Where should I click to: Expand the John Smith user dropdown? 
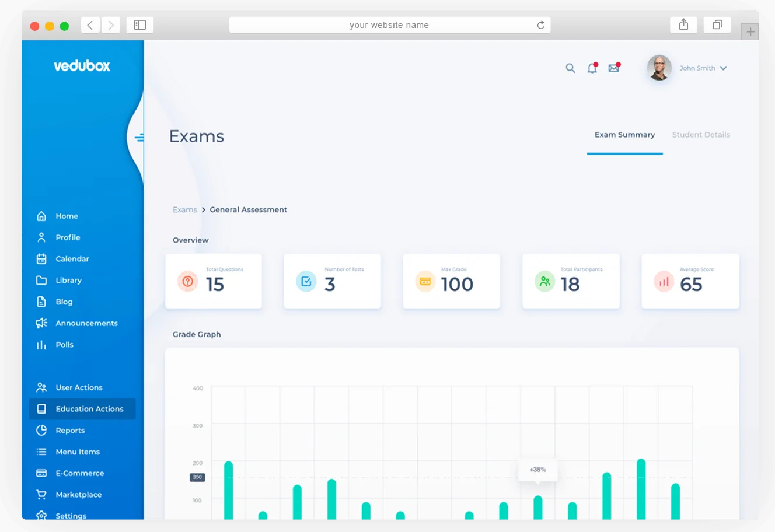(x=723, y=68)
